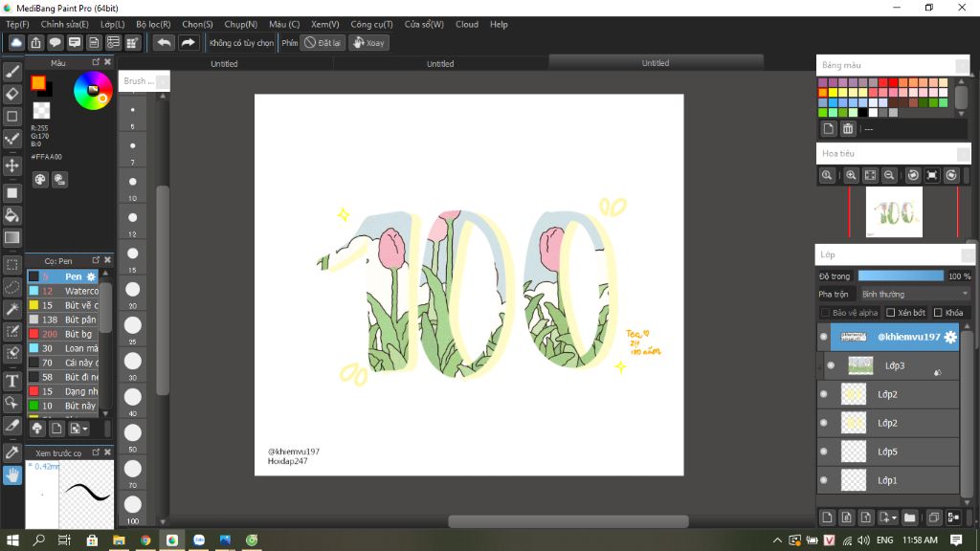Select the Brush tool in left toolbar
Viewport: 980px width, 551px height.
[11, 72]
